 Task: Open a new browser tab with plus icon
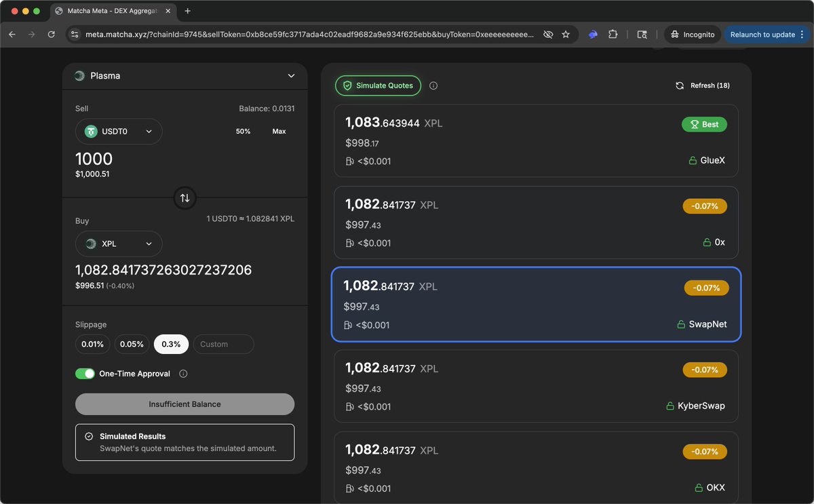(187, 11)
